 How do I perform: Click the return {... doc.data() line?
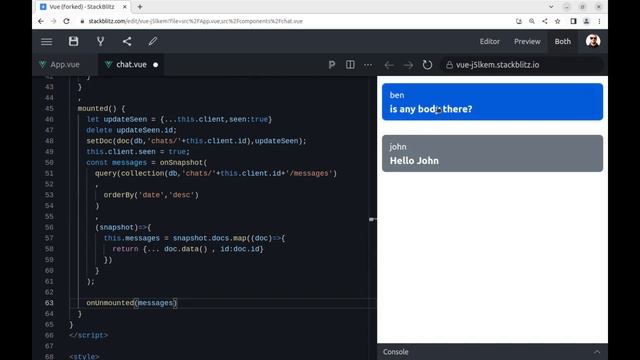[188, 249]
